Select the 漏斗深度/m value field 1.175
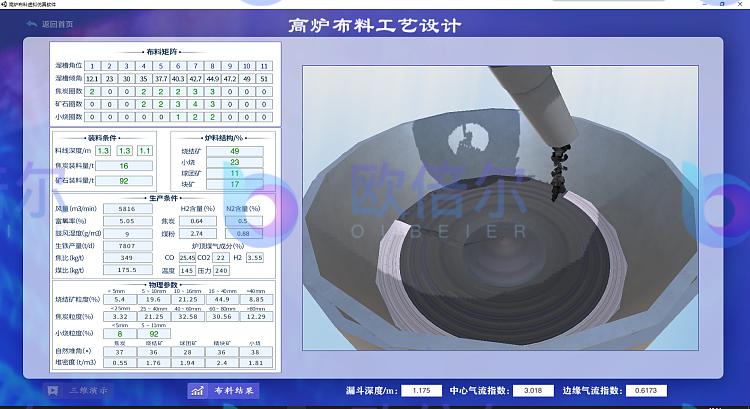The image size is (750, 409). coord(421,391)
